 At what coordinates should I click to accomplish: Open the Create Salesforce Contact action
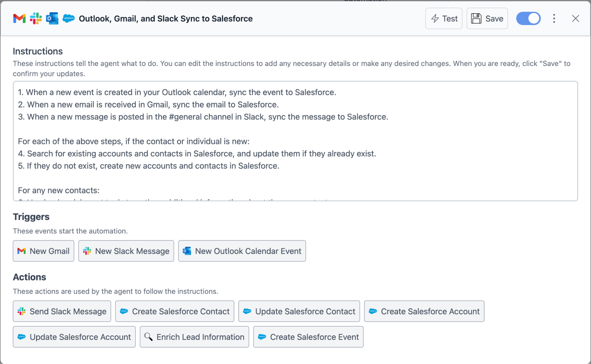pyautogui.click(x=175, y=311)
